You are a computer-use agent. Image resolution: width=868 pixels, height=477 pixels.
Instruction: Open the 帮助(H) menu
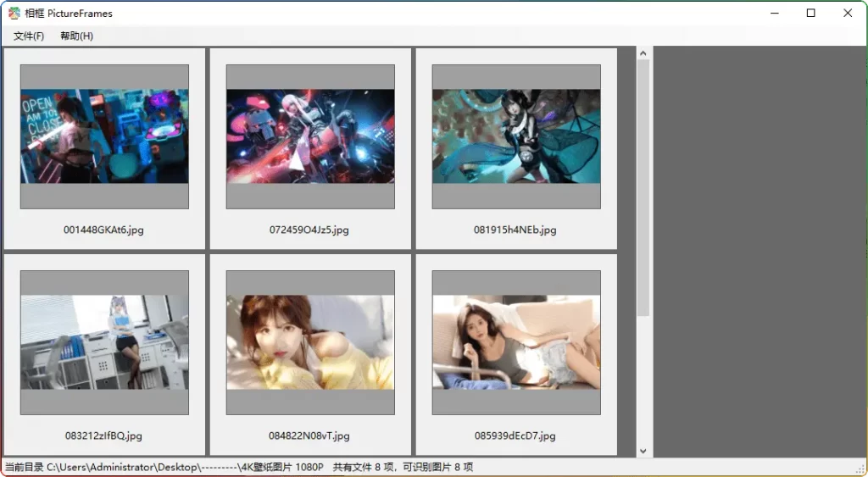[x=76, y=36]
